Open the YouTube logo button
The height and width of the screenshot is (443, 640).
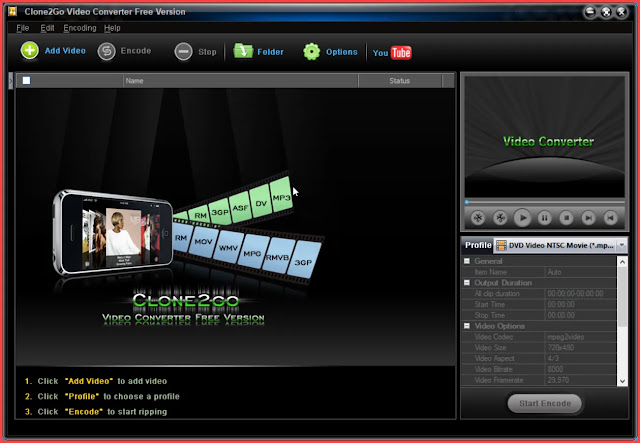tap(392, 53)
